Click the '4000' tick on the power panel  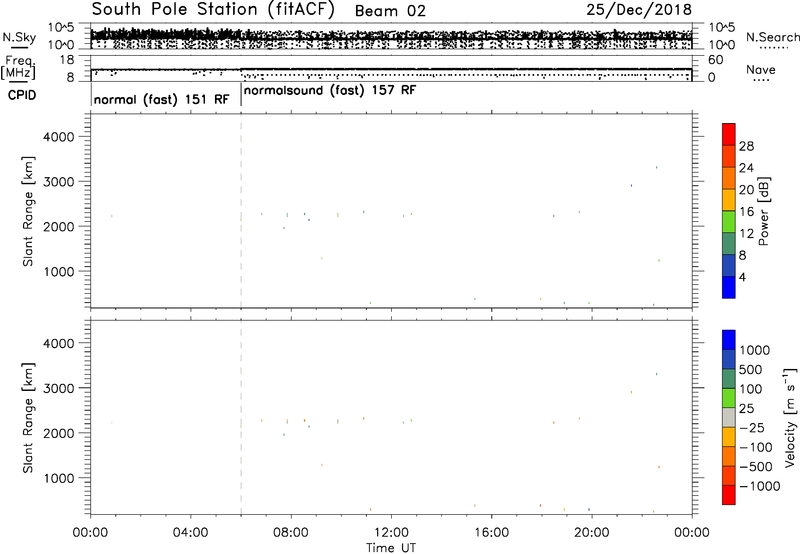[x=59, y=137]
